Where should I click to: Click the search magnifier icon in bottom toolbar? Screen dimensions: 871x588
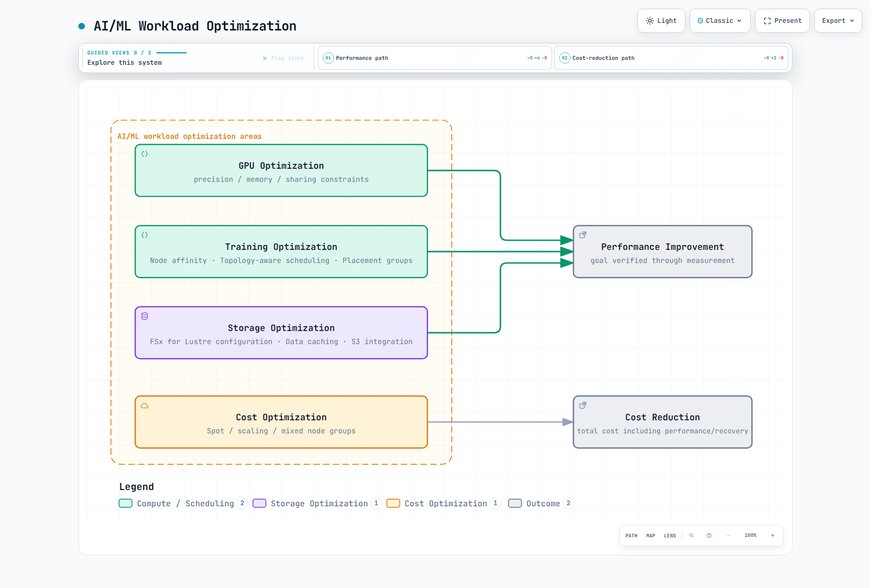tap(691, 536)
